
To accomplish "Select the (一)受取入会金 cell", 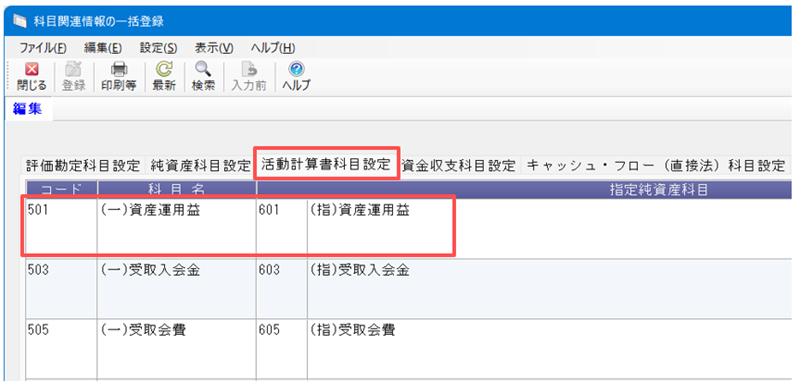I will (x=177, y=289).
